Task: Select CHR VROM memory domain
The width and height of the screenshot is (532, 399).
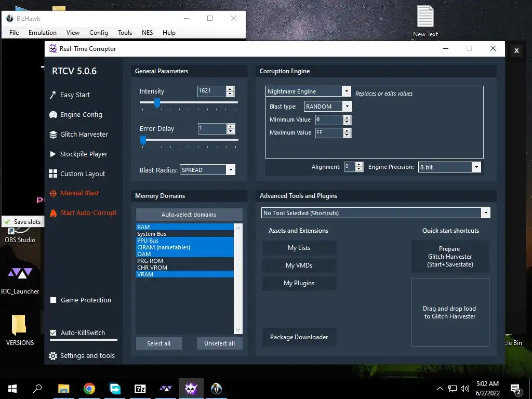Action: pos(185,268)
